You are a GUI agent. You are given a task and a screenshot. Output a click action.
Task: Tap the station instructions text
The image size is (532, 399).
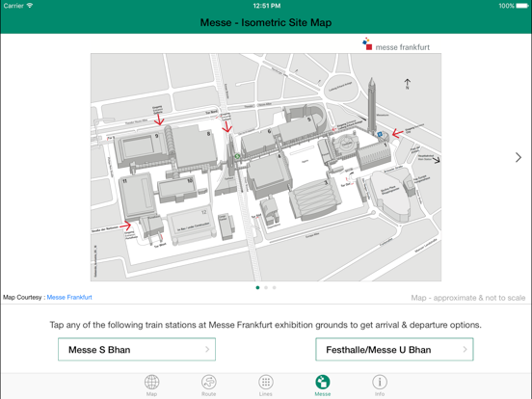click(266, 325)
